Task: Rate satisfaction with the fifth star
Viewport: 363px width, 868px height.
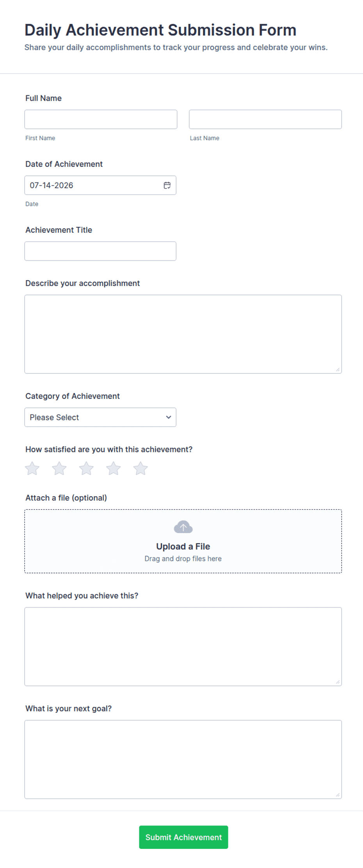Action: 141,468
